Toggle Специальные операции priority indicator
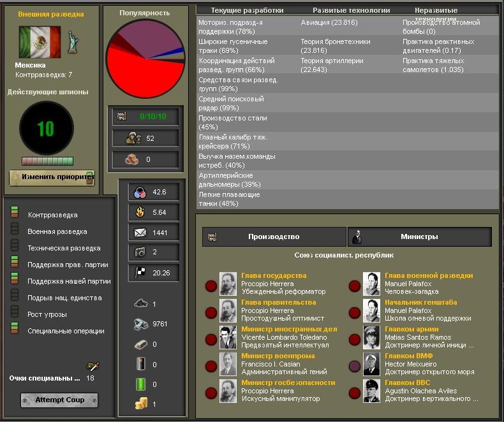The width and height of the screenshot is (504, 422). pyautogui.click(x=15, y=328)
